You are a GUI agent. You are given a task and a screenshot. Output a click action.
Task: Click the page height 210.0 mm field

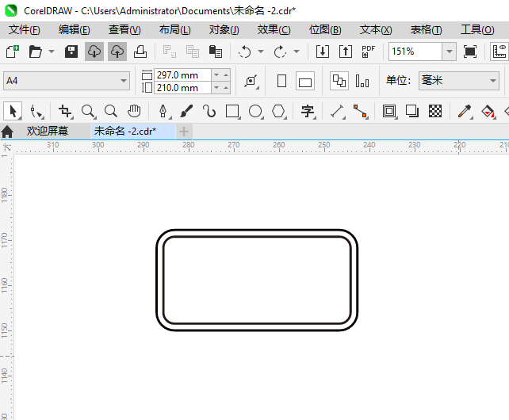pos(182,88)
